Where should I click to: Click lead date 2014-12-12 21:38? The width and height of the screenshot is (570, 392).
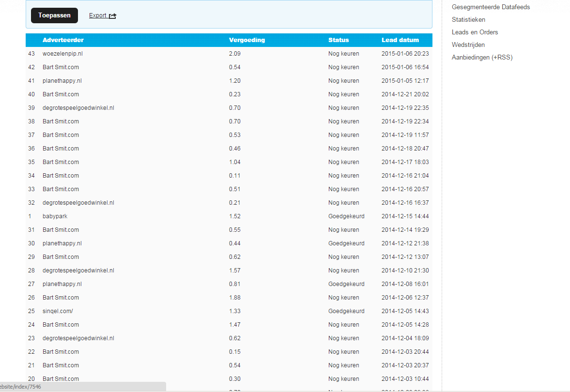pos(405,243)
